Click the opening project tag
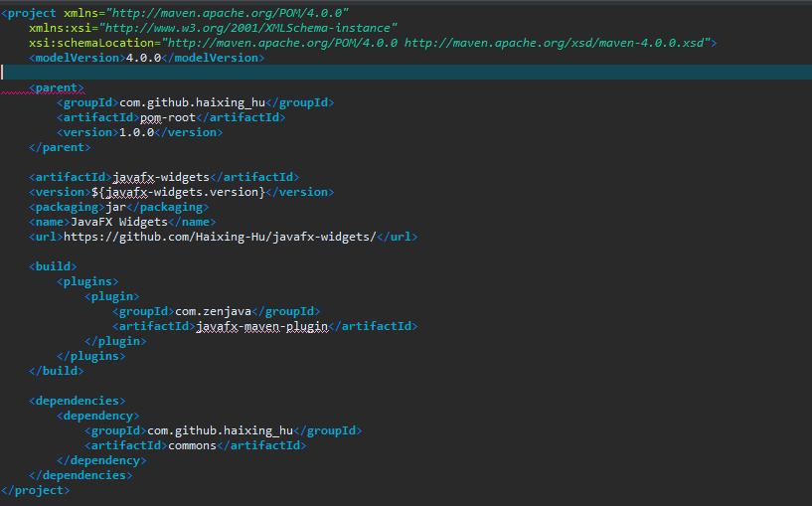Image resolution: width=812 pixels, height=506 pixels. click(29, 13)
